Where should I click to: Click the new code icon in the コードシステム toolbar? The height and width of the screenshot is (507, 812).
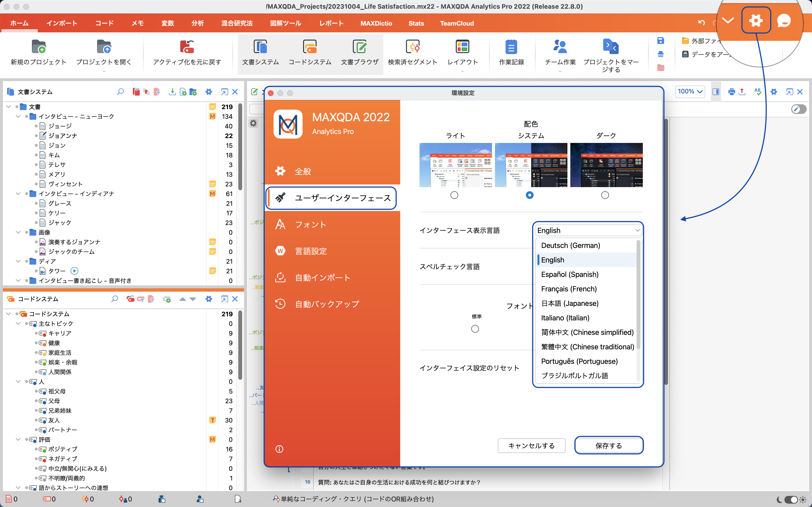coord(167,299)
